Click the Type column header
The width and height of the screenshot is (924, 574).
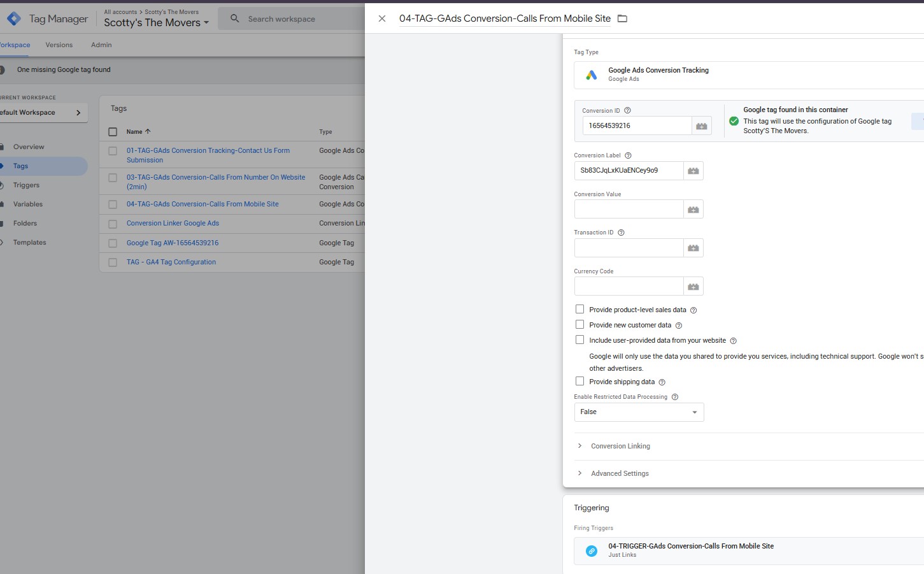(325, 132)
